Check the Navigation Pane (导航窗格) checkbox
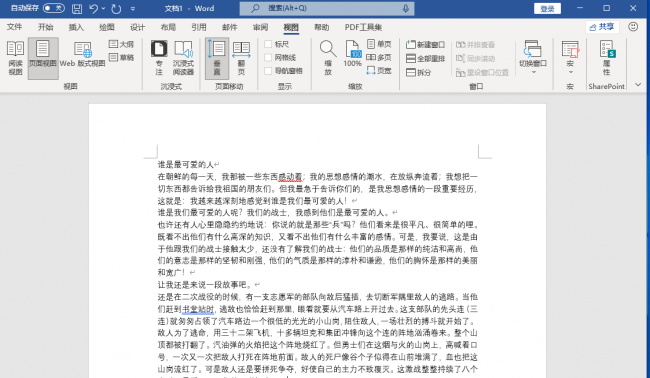The width and height of the screenshot is (650, 378). tap(268, 70)
